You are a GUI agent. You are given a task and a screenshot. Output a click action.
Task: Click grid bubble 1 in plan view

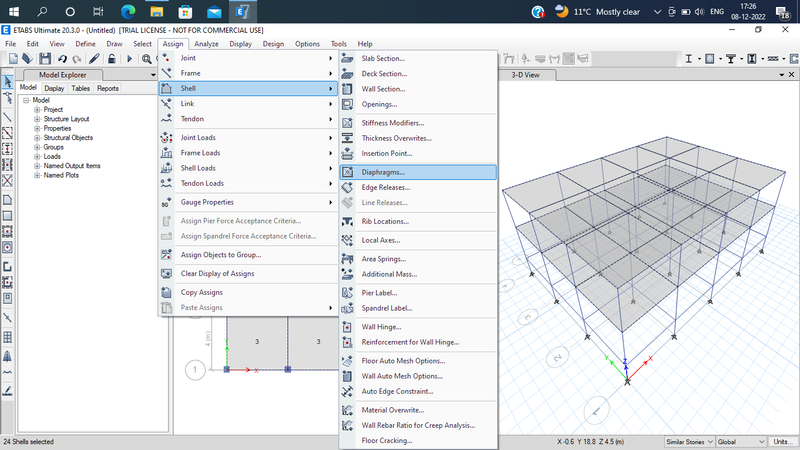coord(195,370)
